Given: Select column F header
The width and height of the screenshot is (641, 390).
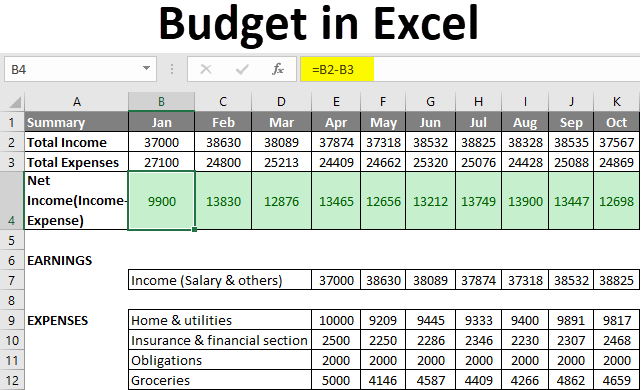Looking at the screenshot, I should point(383,101).
